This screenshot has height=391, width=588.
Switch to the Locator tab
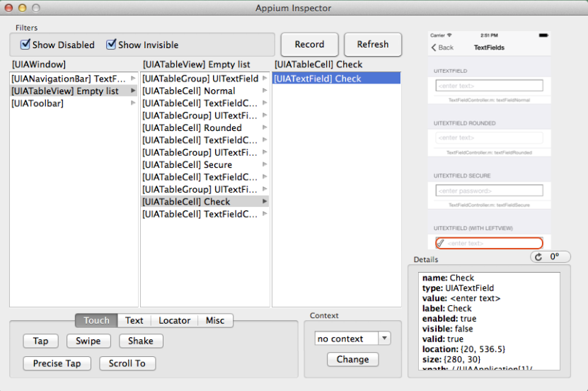174,320
